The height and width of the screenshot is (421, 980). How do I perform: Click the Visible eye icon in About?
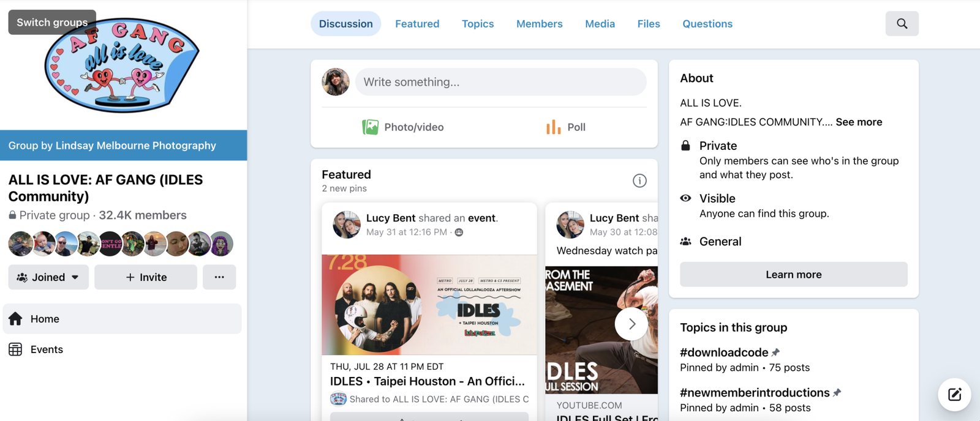tap(686, 198)
